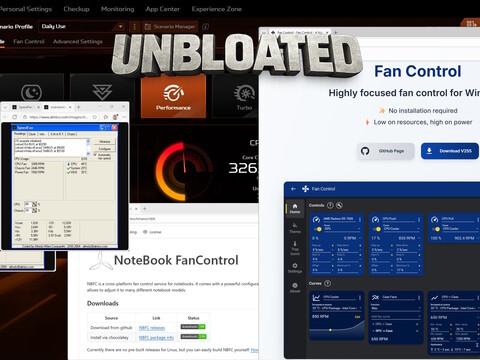
Task: Open the NBFC package info link
Action: tap(156, 338)
